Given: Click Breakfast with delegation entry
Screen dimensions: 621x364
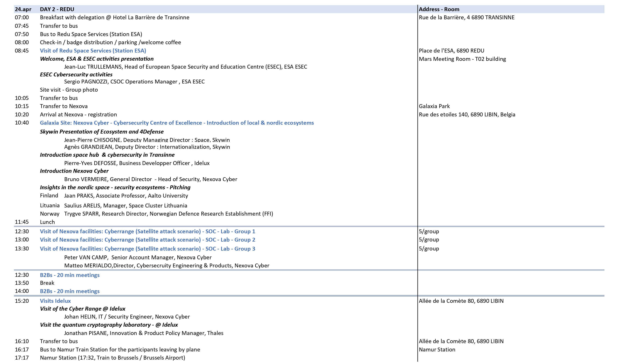Looking at the screenshot, I should point(115,18).
